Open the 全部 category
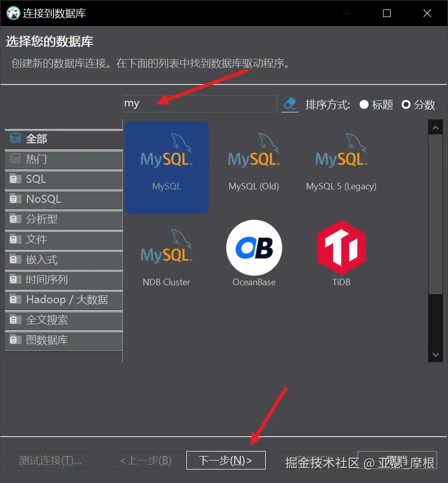 (x=64, y=139)
